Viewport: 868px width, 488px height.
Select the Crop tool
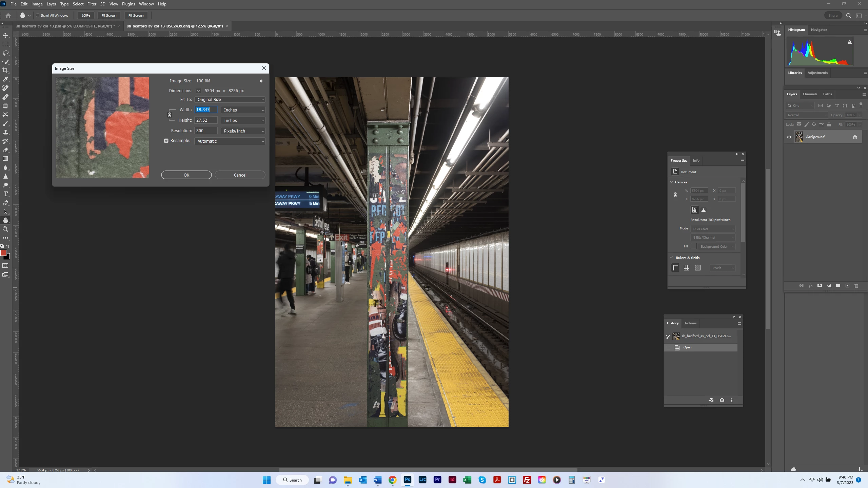point(5,70)
